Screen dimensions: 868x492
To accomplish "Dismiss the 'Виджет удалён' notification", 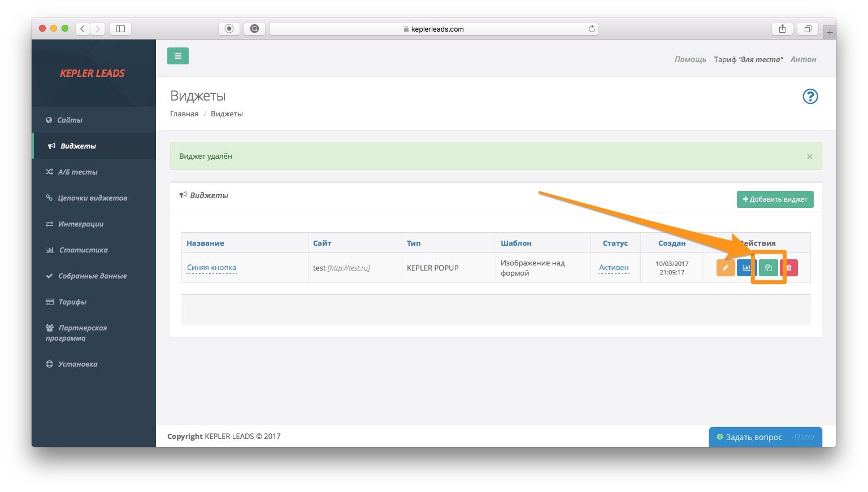I will [x=810, y=156].
